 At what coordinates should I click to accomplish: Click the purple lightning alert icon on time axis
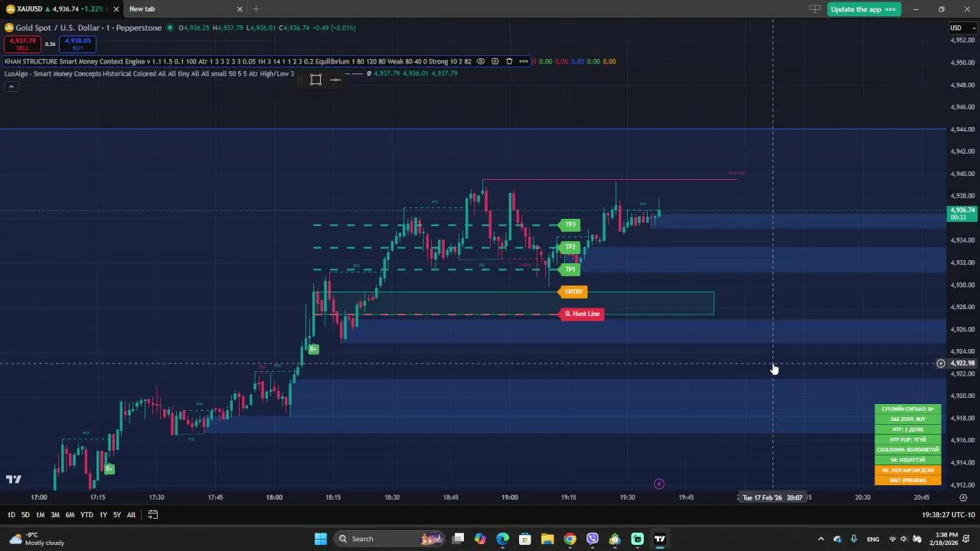[x=659, y=484]
